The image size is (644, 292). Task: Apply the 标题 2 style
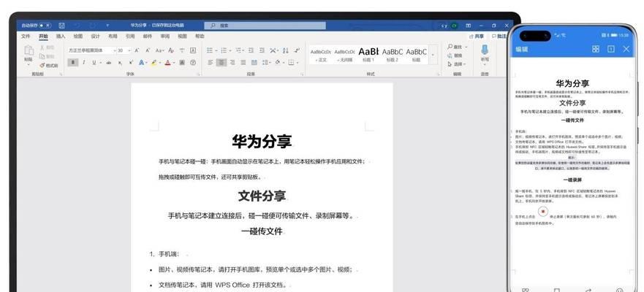(393, 55)
